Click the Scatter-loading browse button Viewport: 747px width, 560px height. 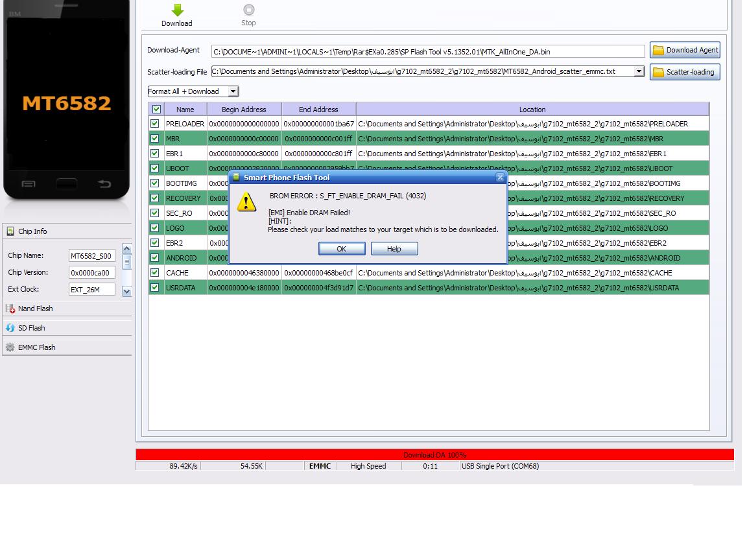685,72
